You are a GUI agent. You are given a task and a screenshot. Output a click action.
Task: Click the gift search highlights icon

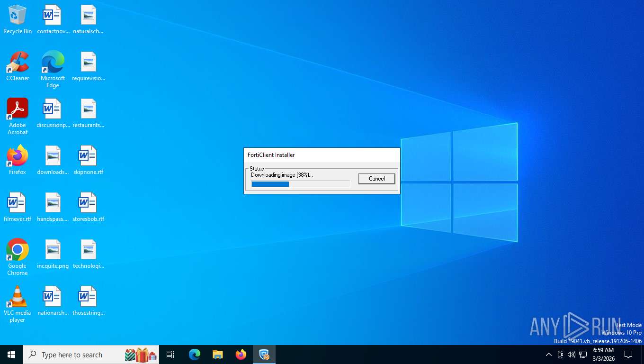[x=141, y=355]
